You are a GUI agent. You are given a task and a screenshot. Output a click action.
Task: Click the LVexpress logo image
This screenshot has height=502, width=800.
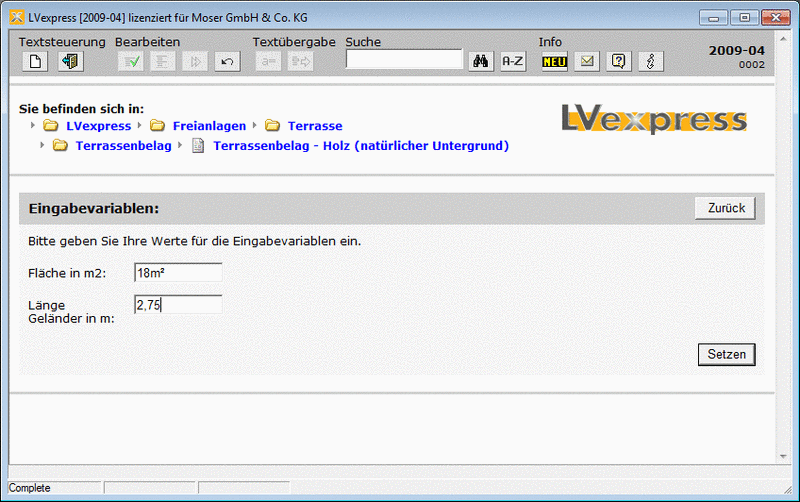point(654,119)
